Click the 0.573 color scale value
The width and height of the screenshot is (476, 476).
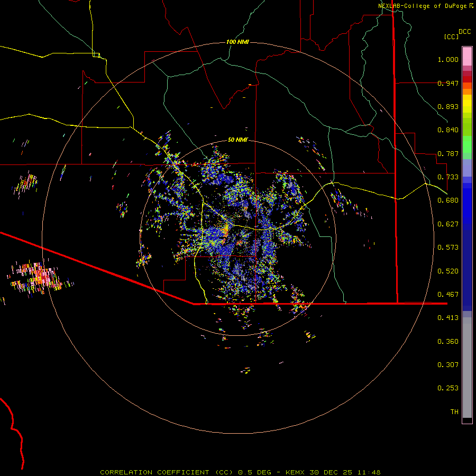point(448,248)
